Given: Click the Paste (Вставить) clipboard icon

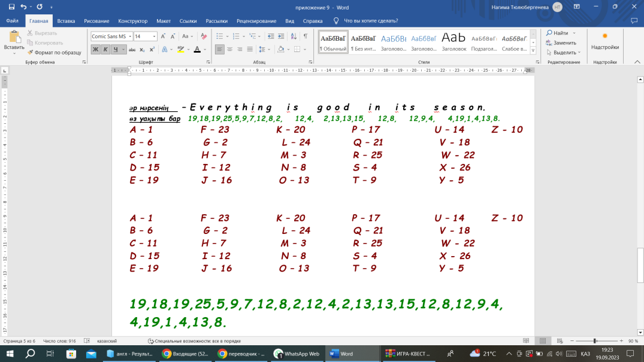Looking at the screenshot, I should click(14, 37).
